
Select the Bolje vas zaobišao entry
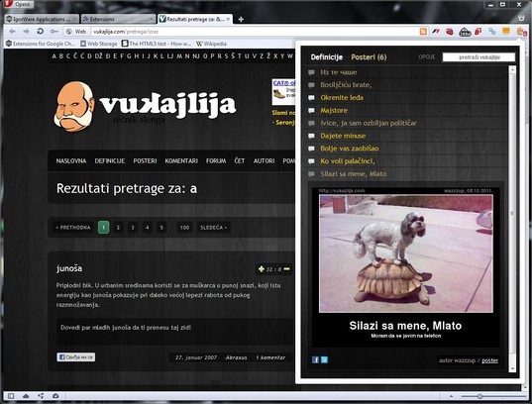(350, 149)
